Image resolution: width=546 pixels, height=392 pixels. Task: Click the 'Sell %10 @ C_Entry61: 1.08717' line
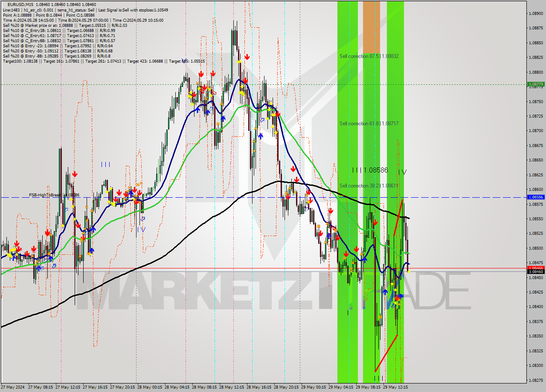(59, 35)
